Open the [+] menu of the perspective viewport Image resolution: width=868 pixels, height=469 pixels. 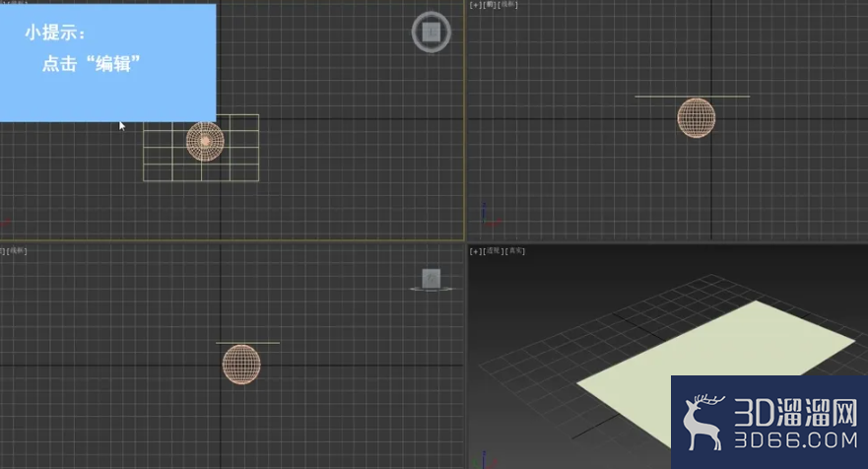pyautogui.click(x=475, y=251)
